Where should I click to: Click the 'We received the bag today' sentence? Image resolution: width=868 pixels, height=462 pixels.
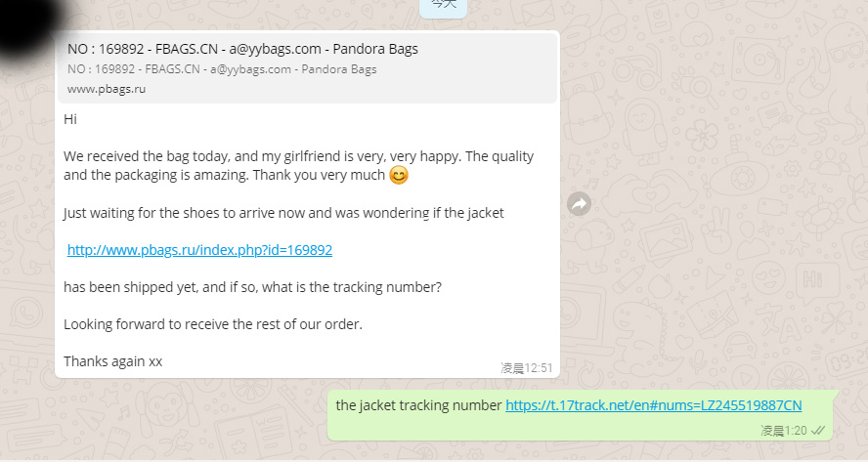(x=298, y=156)
